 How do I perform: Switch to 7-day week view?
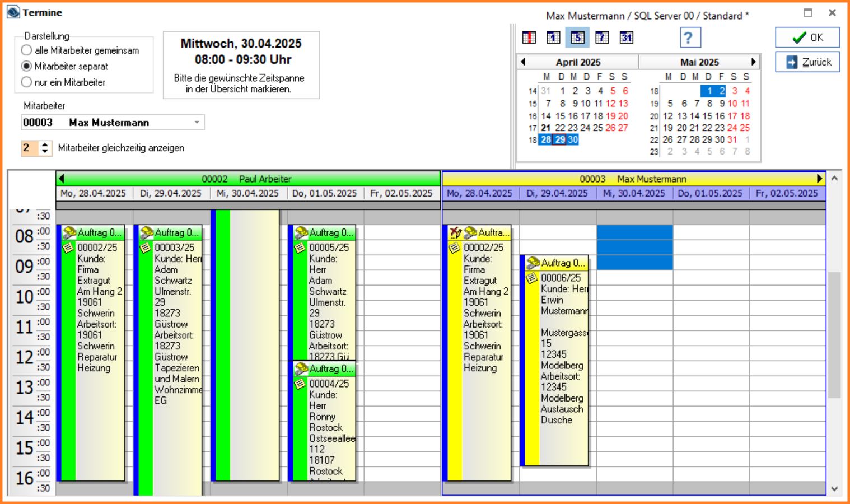coord(602,38)
